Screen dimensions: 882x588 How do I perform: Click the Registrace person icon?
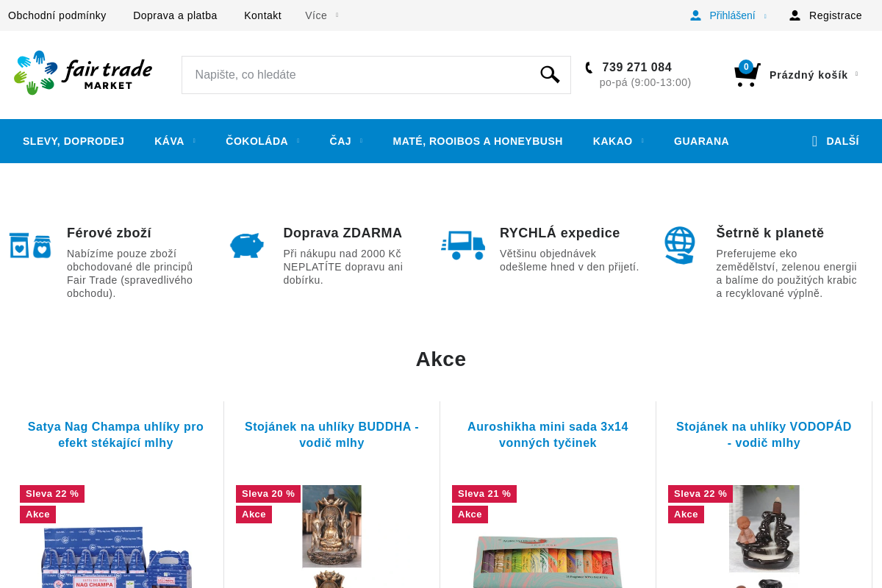795,15
